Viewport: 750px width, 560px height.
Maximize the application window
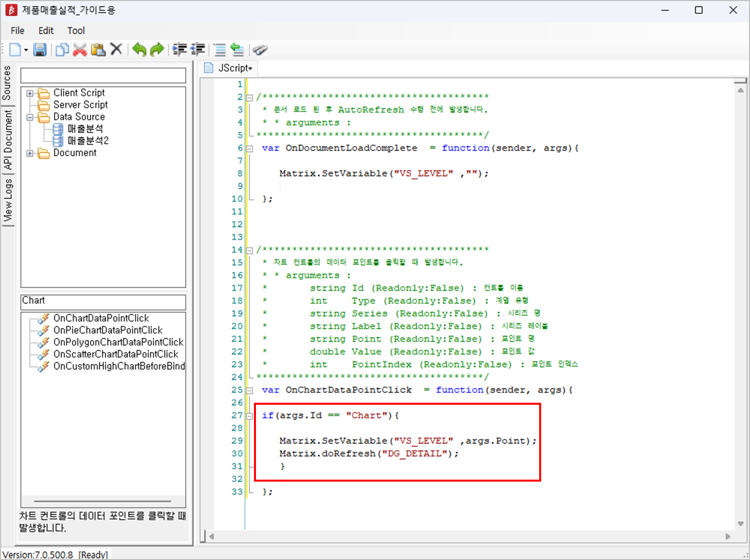click(x=699, y=10)
